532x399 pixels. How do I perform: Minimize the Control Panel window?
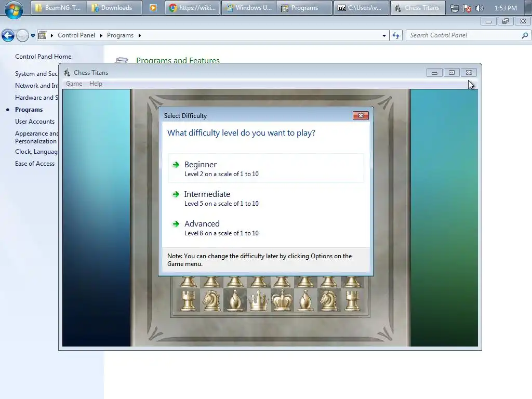(x=488, y=22)
